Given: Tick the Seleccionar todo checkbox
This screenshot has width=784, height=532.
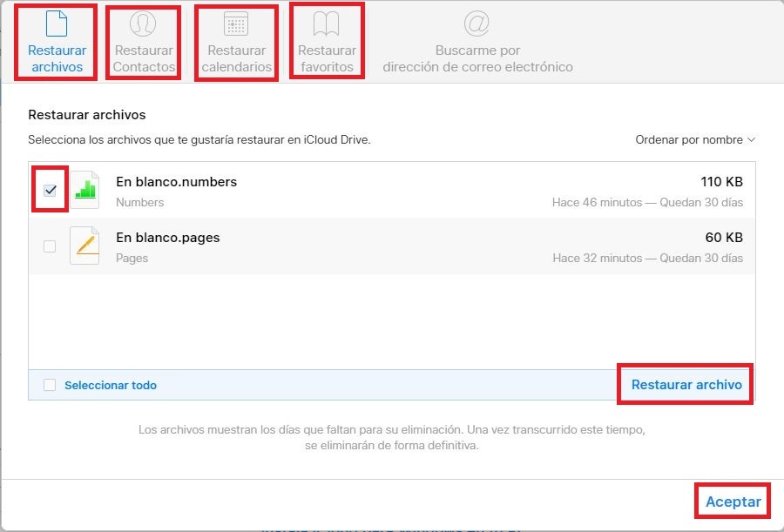Looking at the screenshot, I should click(50, 385).
